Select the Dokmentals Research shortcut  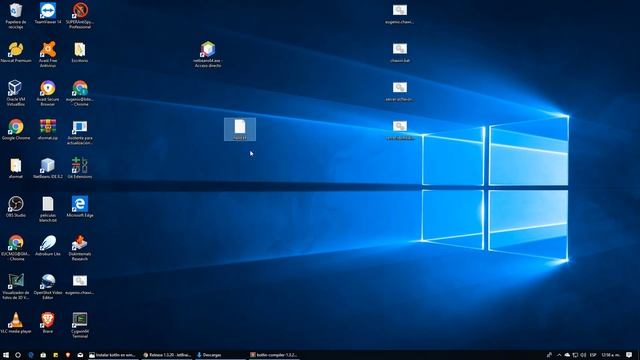point(80,247)
